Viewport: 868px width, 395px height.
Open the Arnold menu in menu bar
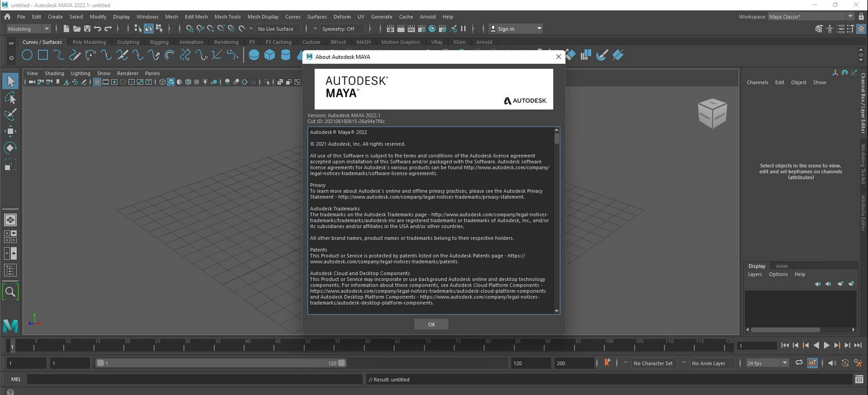tap(428, 17)
